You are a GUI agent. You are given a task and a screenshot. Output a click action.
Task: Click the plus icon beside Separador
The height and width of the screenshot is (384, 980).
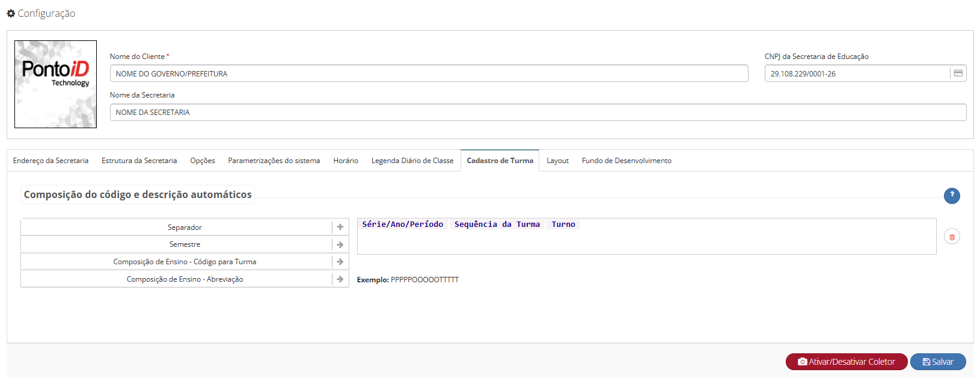click(x=340, y=227)
